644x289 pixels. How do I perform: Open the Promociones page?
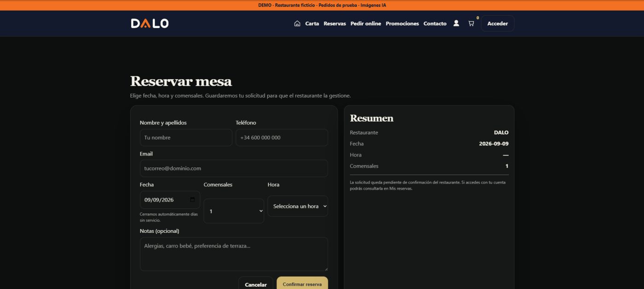coord(402,23)
